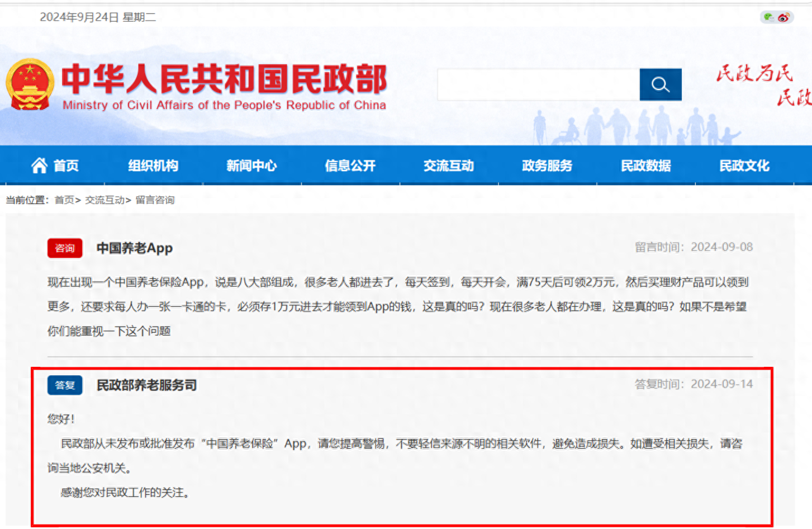The image size is (812, 529).
Task: Click the inquiry line ending 你们能重视一下这个问题
Action: [x=109, y=331]
